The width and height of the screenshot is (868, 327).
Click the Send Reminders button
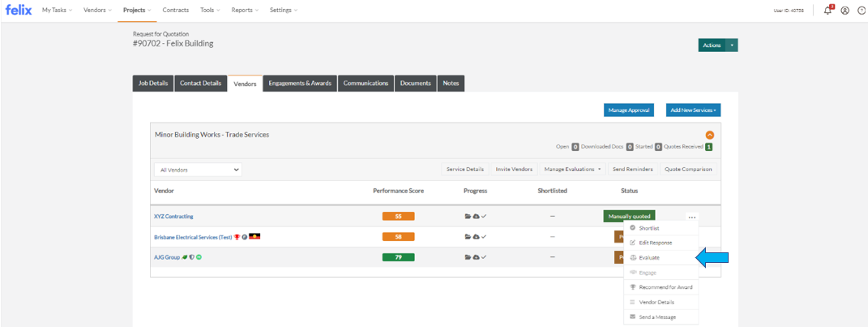click(633, 169)
